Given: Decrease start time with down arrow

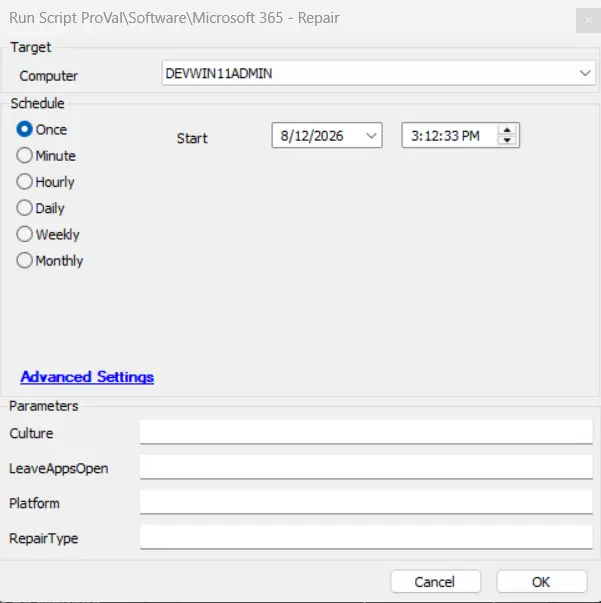Looking at the screenshot, I should (x=507, y=140).
